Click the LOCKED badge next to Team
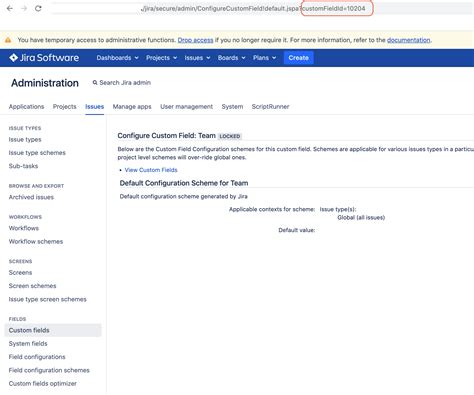Image resolution: width=474 pixels, height=395 pixels. click(229, 136)
